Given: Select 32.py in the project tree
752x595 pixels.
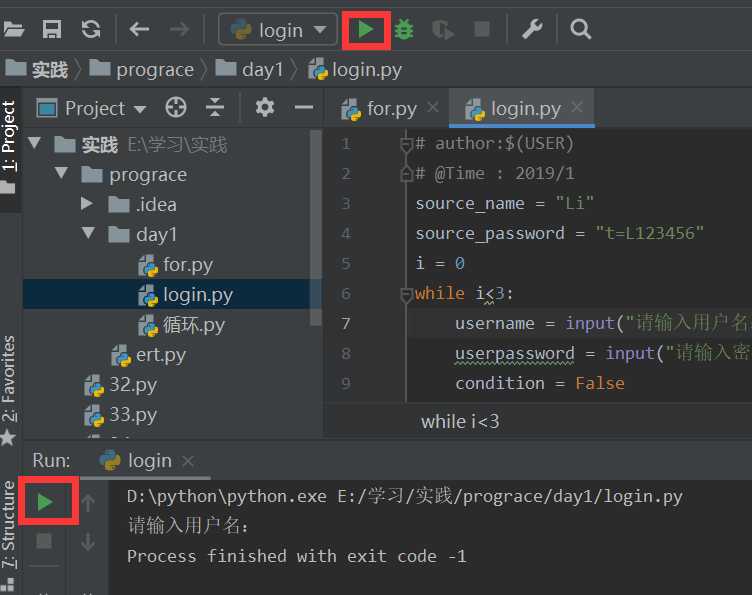Looking at the screenshot, I should pos(120,385).
